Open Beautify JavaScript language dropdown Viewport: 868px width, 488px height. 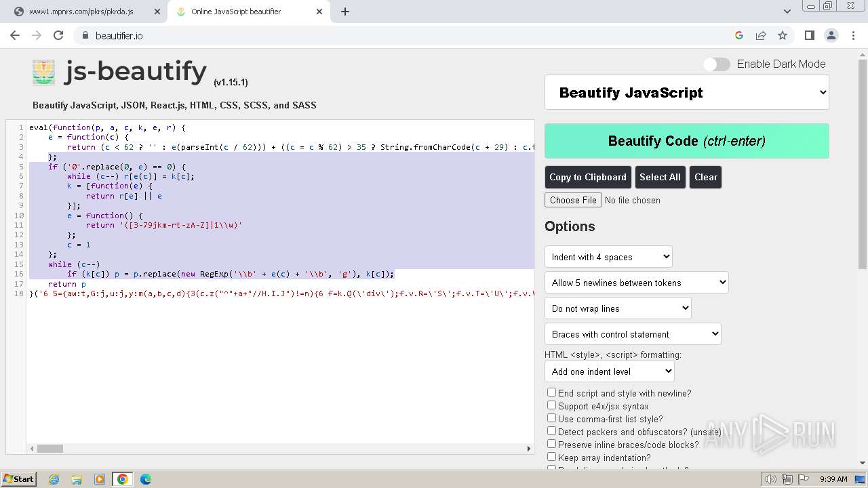687,93
